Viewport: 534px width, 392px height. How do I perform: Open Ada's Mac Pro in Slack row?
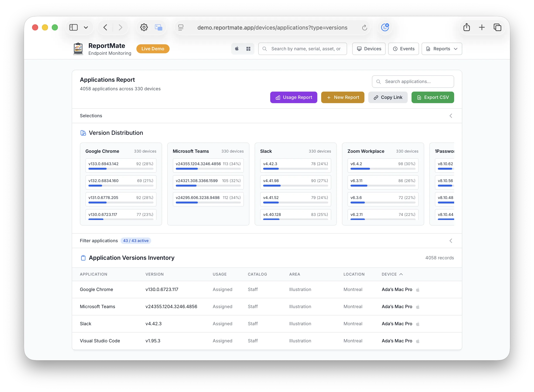[x=397, y=324]
